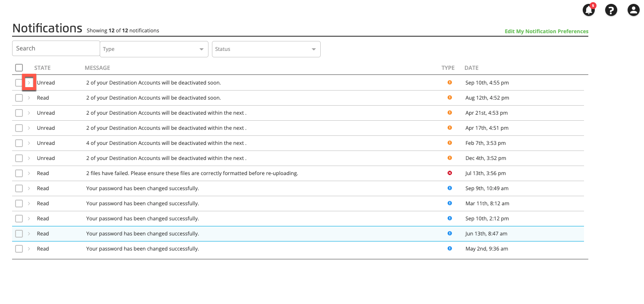Click the 'Sep 10th, 2:12 pm' date cell

(x=487, y=219)
